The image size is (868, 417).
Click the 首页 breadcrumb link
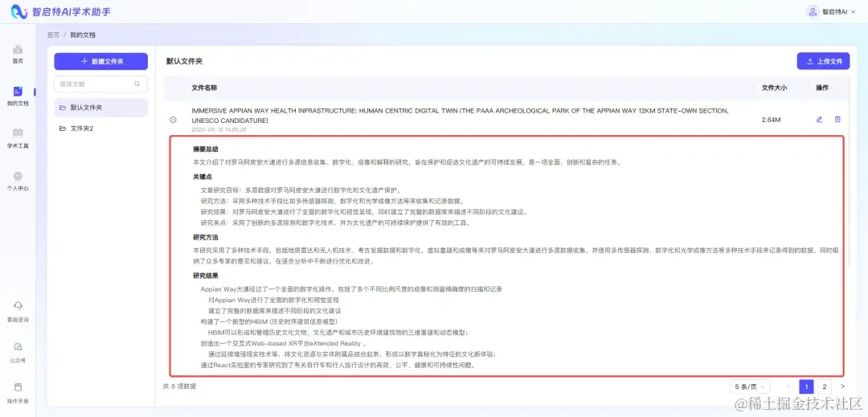pyautogui.click(x=53, y=35)
